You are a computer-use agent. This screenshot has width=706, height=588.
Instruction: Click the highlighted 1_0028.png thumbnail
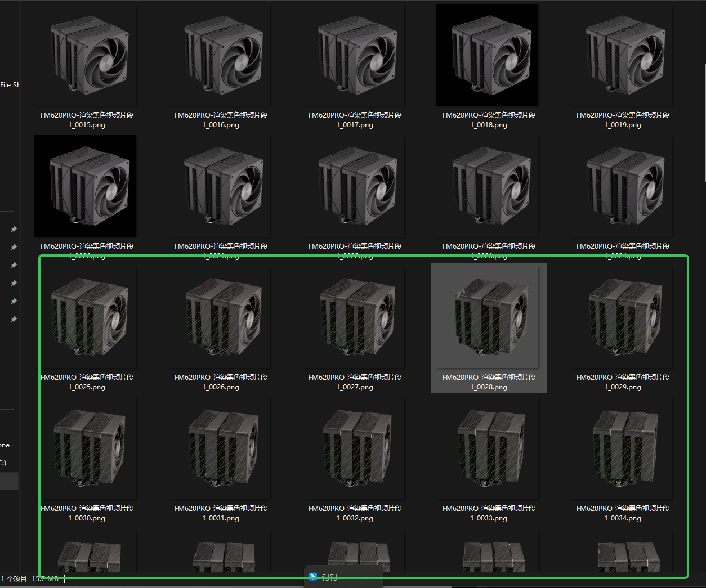pos(487,317)
